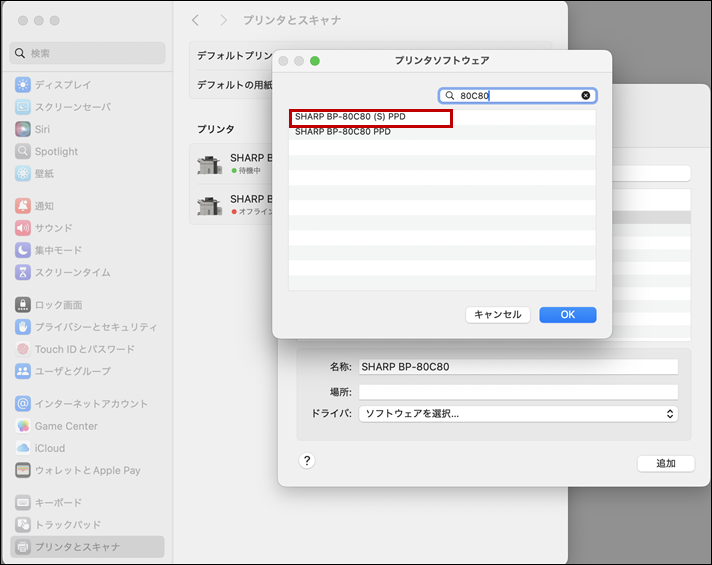Image resolution: width=712 pixels, height=565 pixels.
Task: Open the Users & Groups (ユーザとグループ) icon
Action: pyautogui.click(x=23, y=371)
